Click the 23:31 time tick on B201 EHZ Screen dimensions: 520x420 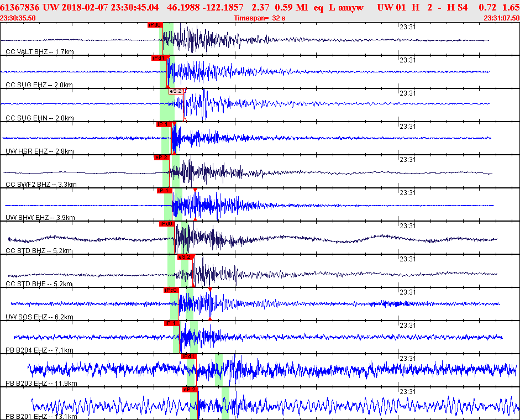pos(408,392)
